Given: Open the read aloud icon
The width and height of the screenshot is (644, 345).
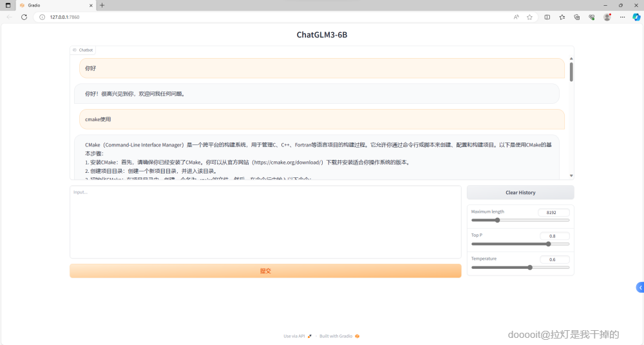Looking at the screenshot, I should click(516, 17).
